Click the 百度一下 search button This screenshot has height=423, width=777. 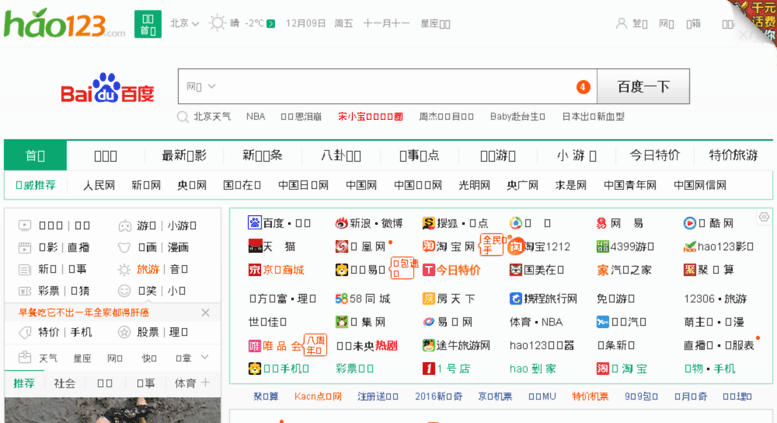(x=643, y=87)
